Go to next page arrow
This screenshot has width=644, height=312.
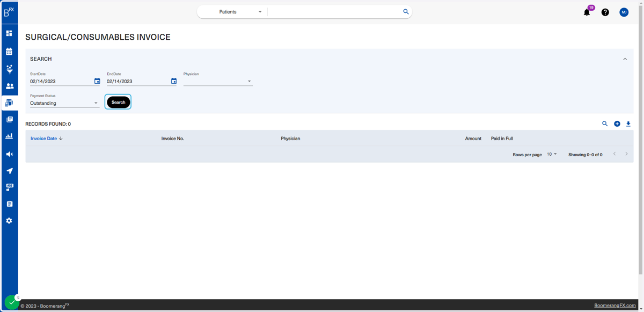click(626, 154)
